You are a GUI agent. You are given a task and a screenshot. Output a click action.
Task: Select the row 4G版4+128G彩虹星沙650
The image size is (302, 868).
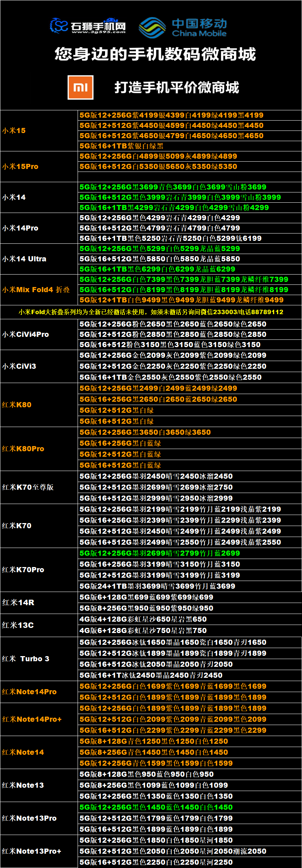pyautogui.click(x=190, y=619)
